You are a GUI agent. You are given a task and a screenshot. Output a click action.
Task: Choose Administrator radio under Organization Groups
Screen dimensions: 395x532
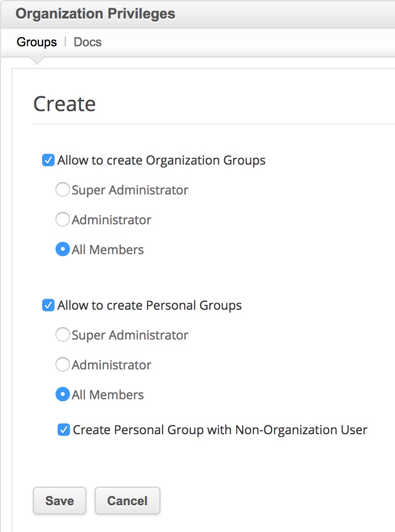pos(62,220)
